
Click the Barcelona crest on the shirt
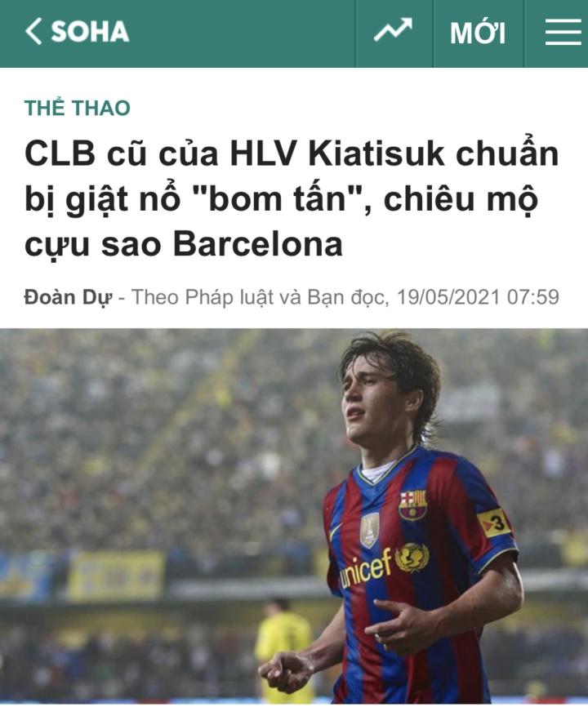pos(413,505)
